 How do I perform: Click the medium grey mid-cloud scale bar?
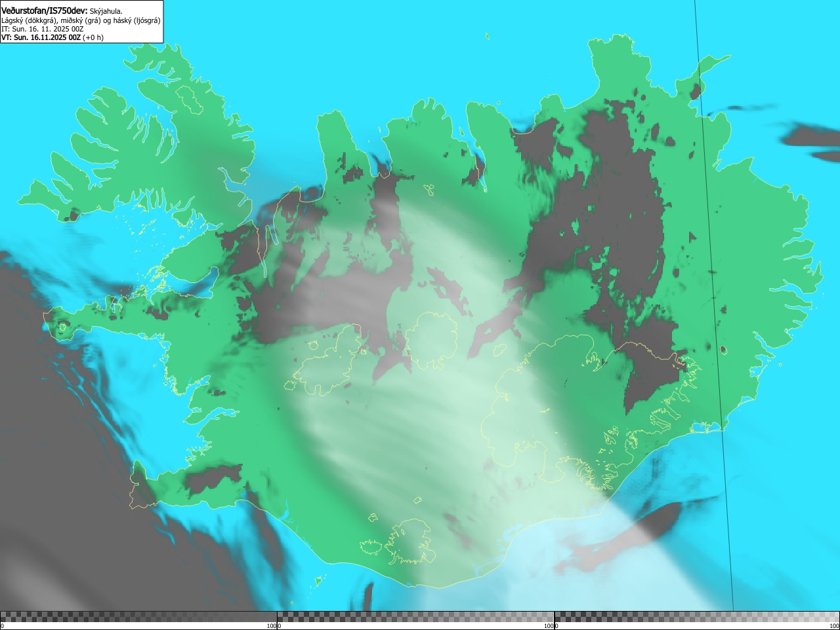click(415, 617)
